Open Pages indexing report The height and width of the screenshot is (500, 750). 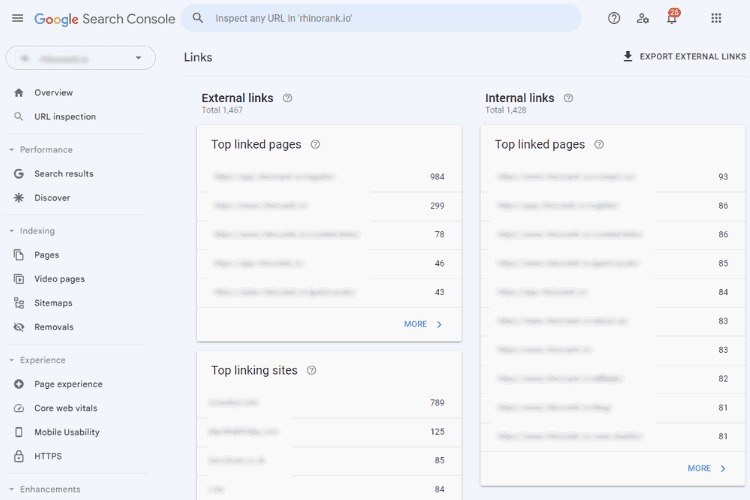46,255
